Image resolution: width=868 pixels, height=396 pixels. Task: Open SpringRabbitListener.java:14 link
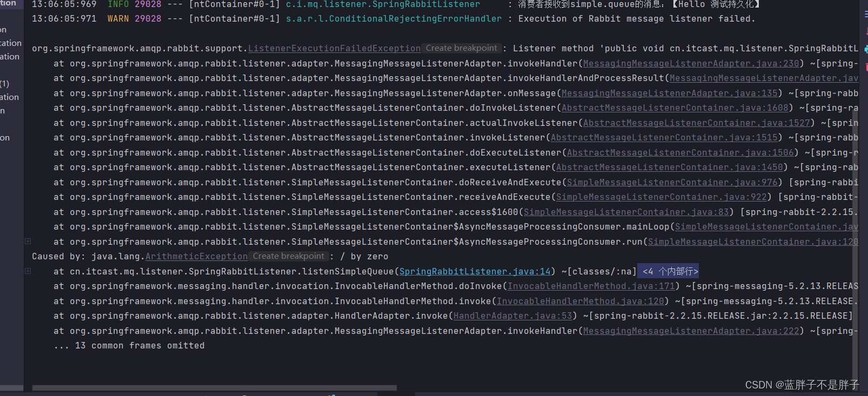click(x=475, y=272)
